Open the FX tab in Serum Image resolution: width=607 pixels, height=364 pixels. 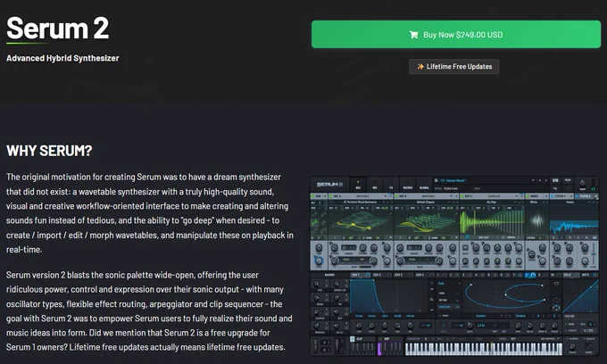pyautogui.click(x=391, y=185)
